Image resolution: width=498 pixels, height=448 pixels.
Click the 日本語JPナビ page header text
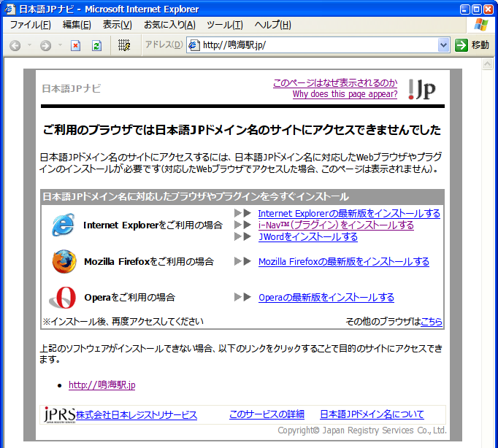[x=71, y=88]
